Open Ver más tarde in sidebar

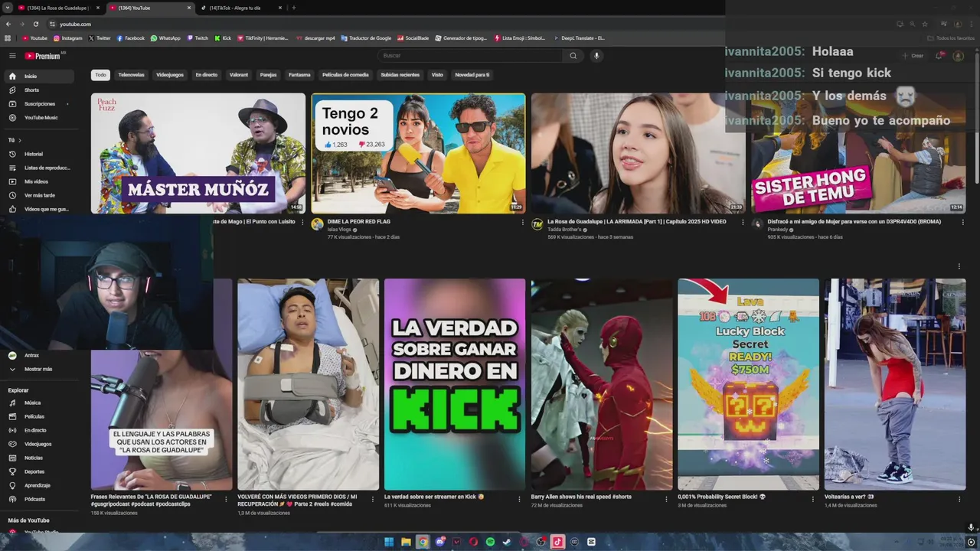point(39,195)
